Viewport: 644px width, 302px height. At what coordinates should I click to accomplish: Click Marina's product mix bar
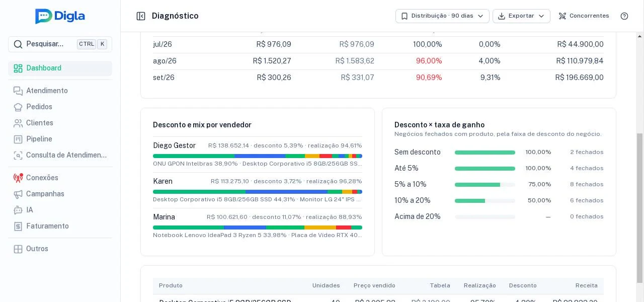[x=258, y=228]
